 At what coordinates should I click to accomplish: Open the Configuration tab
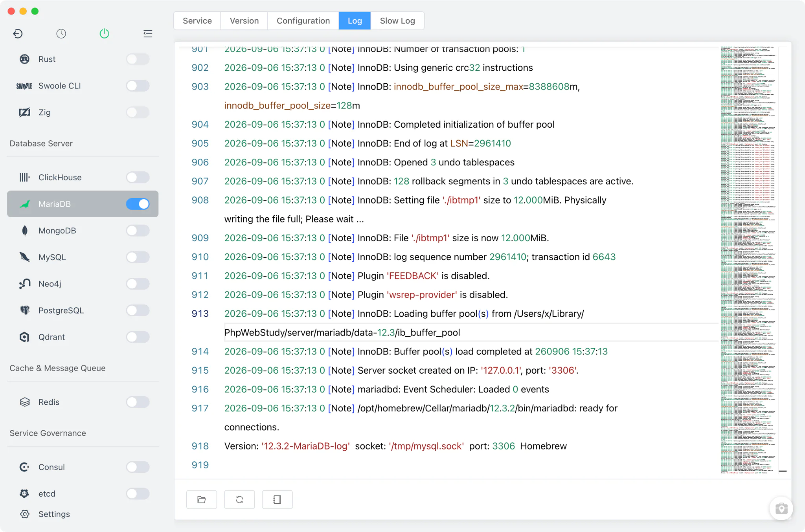[x=303, y=21]
